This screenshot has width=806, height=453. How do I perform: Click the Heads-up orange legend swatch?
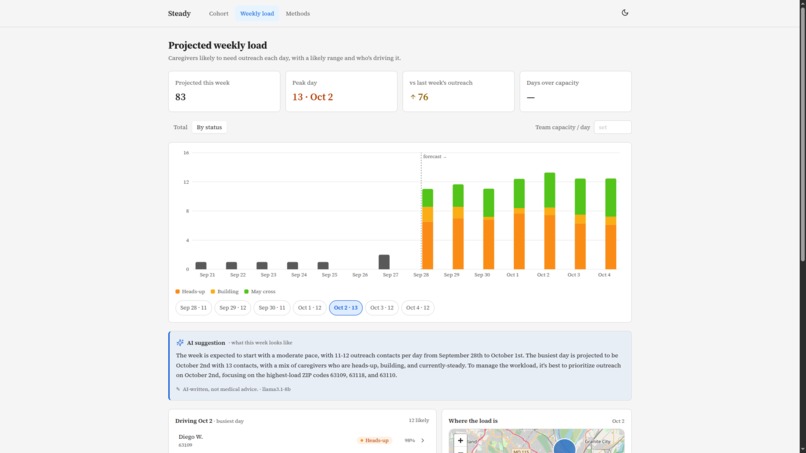(x=177, y=292)
